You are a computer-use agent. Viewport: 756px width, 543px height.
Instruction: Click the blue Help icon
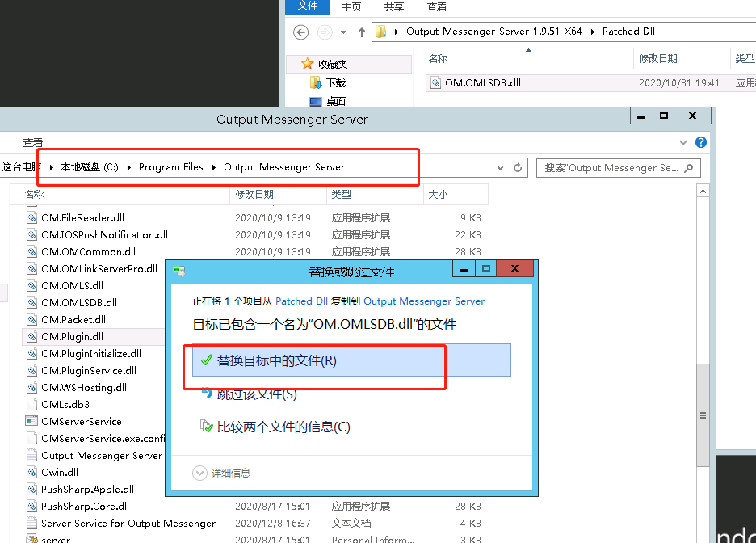point(701,142)
